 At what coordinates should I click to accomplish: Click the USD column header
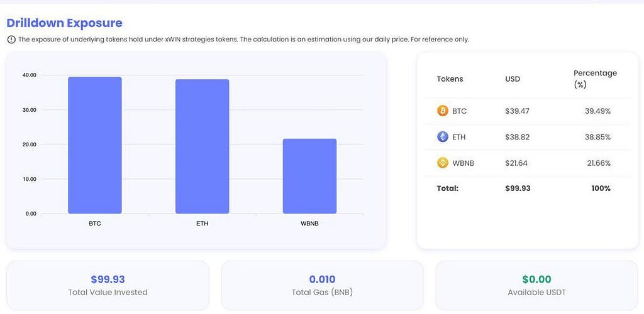[x=513, y=78]
